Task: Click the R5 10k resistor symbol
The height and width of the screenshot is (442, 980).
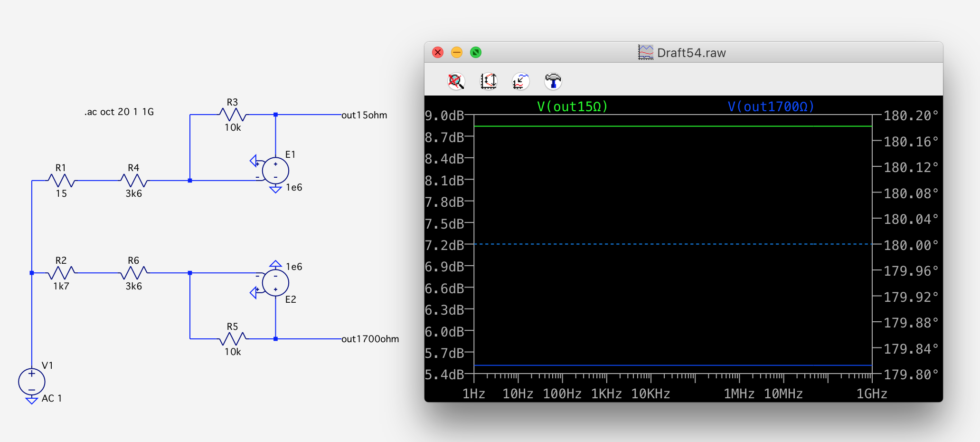Action: 232,339
